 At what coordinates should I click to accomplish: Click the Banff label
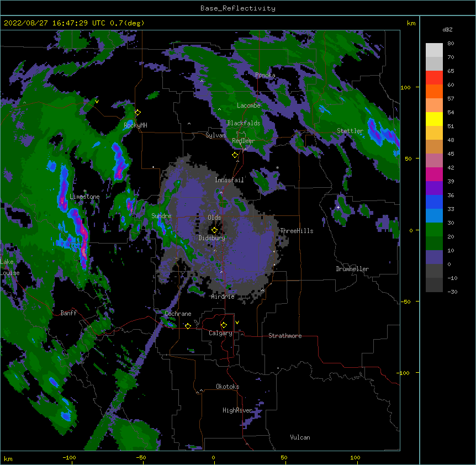click(x=68, y=313)
